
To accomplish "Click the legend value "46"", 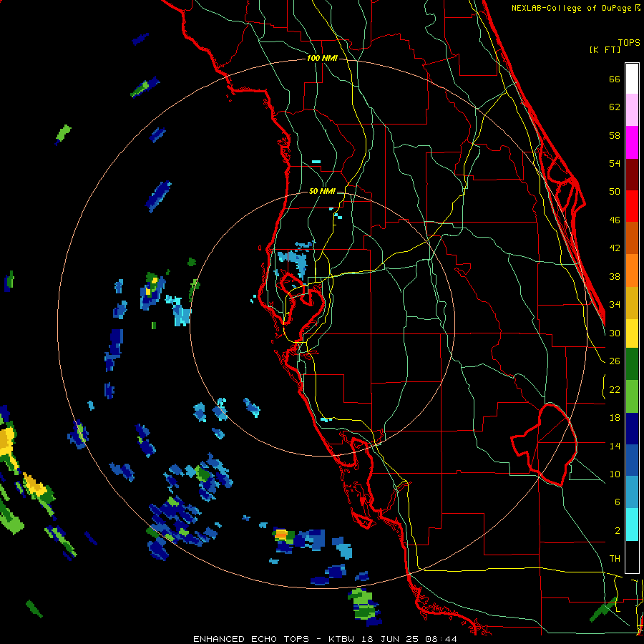I will pos(615,220).
